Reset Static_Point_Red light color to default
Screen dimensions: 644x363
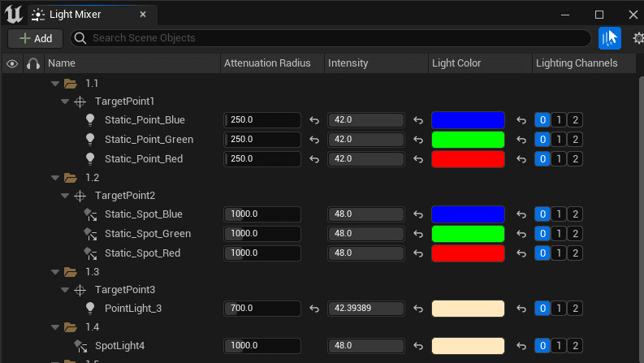(521, 159)
